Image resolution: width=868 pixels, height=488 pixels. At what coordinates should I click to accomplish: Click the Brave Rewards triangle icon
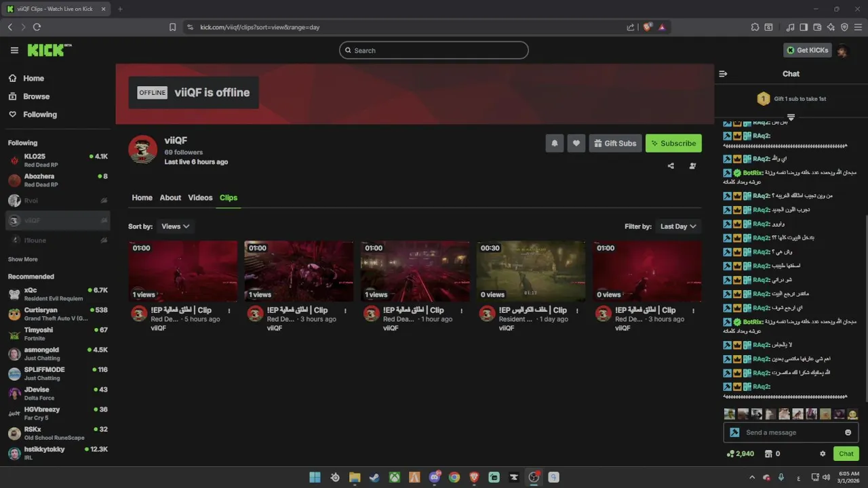662,27
